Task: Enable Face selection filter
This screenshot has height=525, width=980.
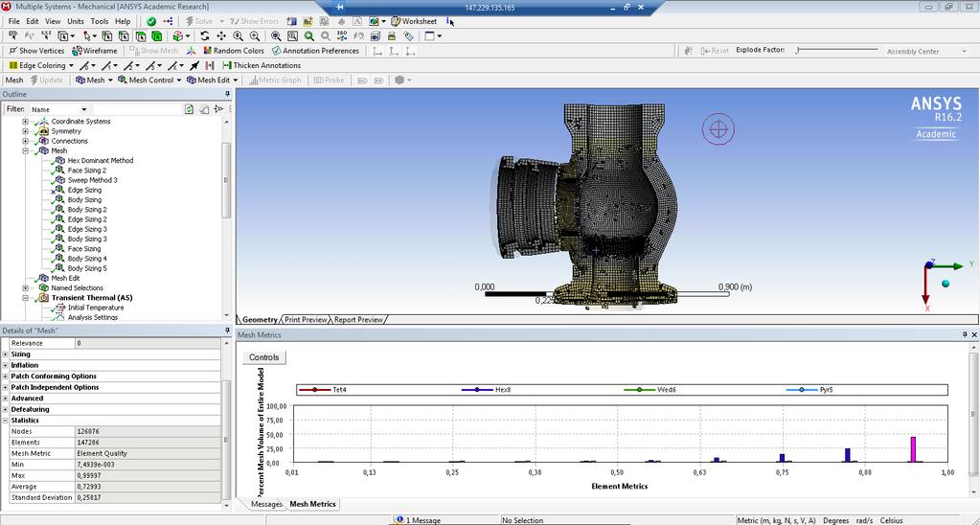Action: (141, 35)
